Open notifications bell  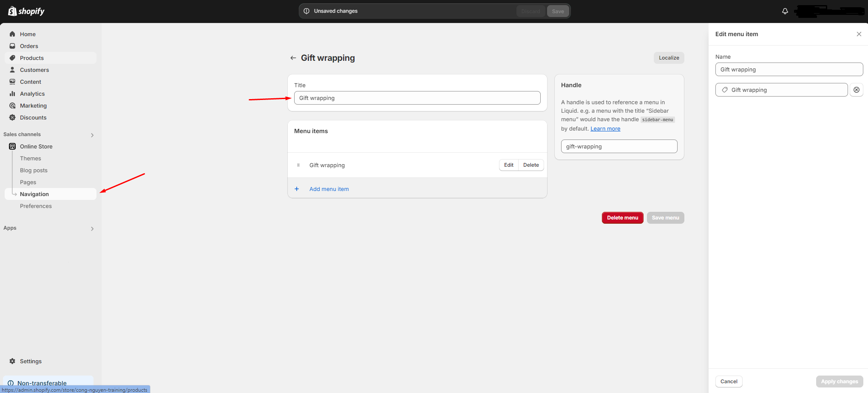point(785,11)
